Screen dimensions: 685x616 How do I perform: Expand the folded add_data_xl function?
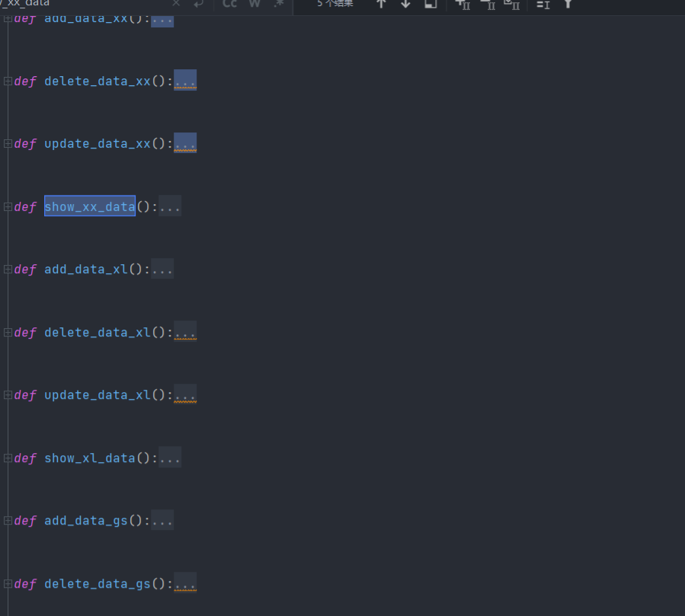(x=8, y=270)
